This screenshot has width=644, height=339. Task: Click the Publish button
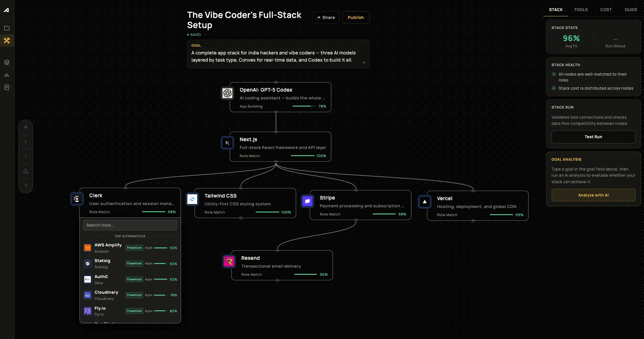(356, 18)
